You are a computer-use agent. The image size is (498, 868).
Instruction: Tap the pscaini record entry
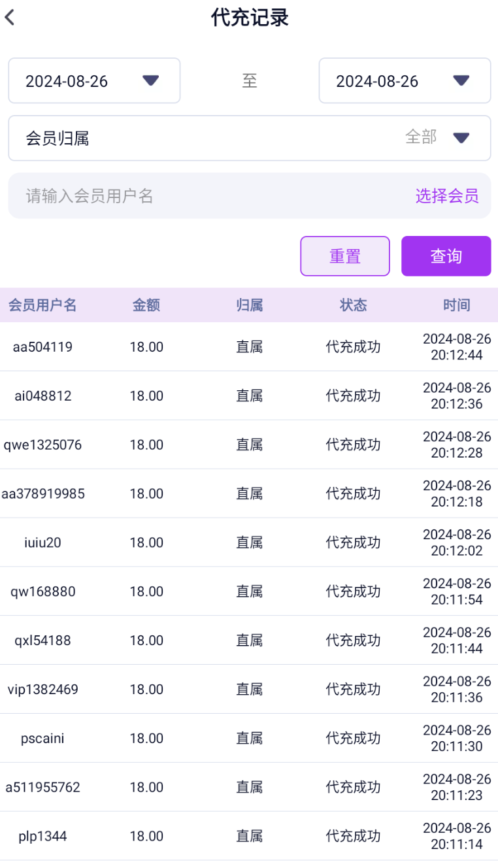click(x=43, y=739)
